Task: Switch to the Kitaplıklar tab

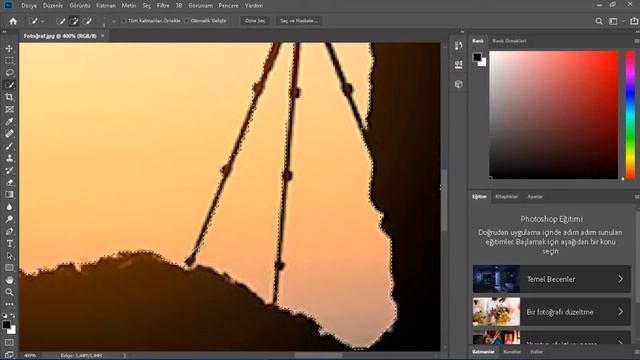Action: [507, 197]
